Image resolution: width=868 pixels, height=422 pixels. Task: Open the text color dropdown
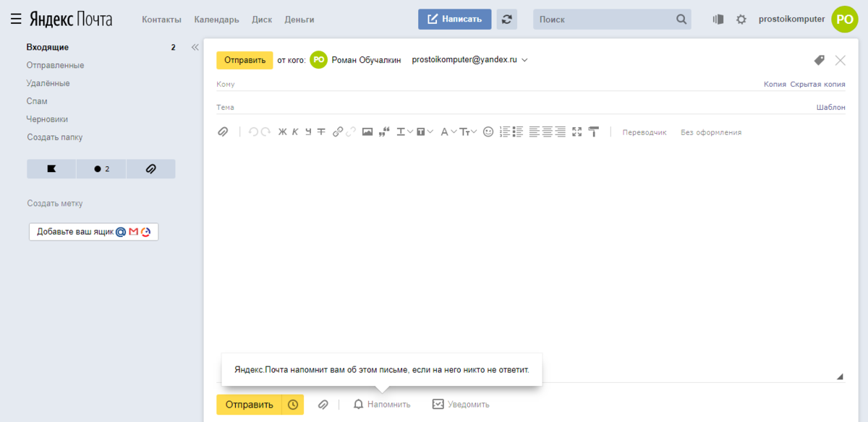(x=448, y=132)
